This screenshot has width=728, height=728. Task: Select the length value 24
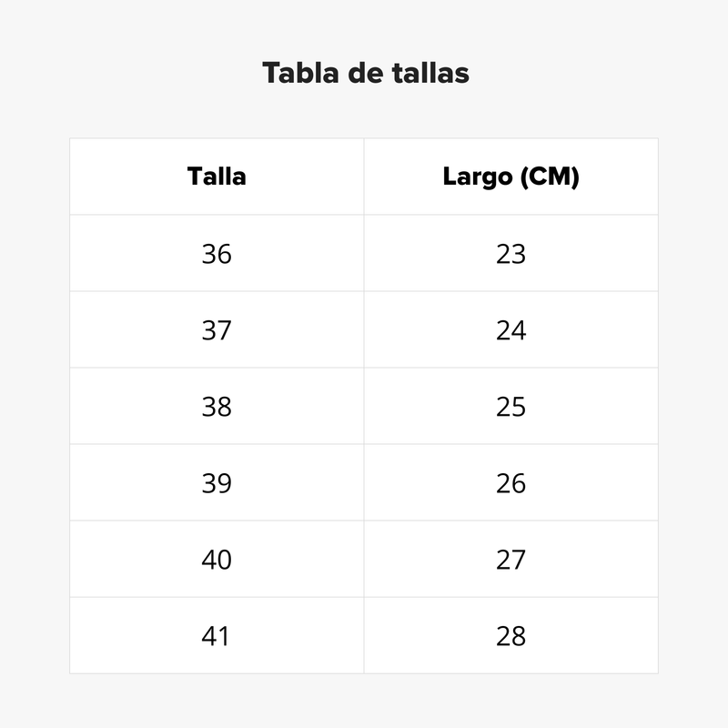pyautogui.click(x=511, y=330)
